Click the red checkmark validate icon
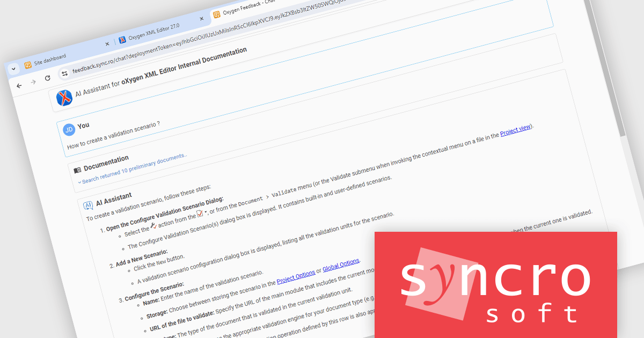This screenshot has width=644, height=338. coord(199,214)
